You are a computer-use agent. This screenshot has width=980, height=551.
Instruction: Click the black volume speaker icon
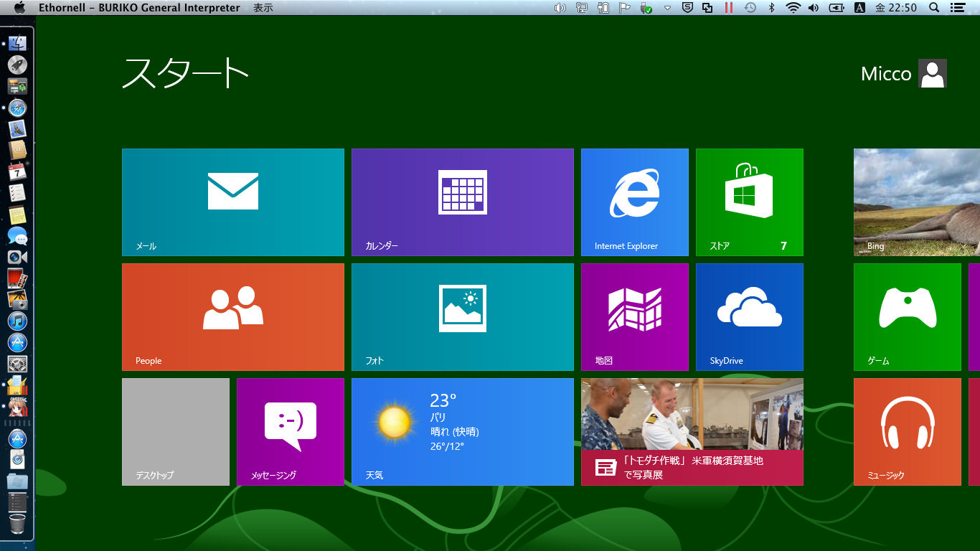(x=814, y=7)
